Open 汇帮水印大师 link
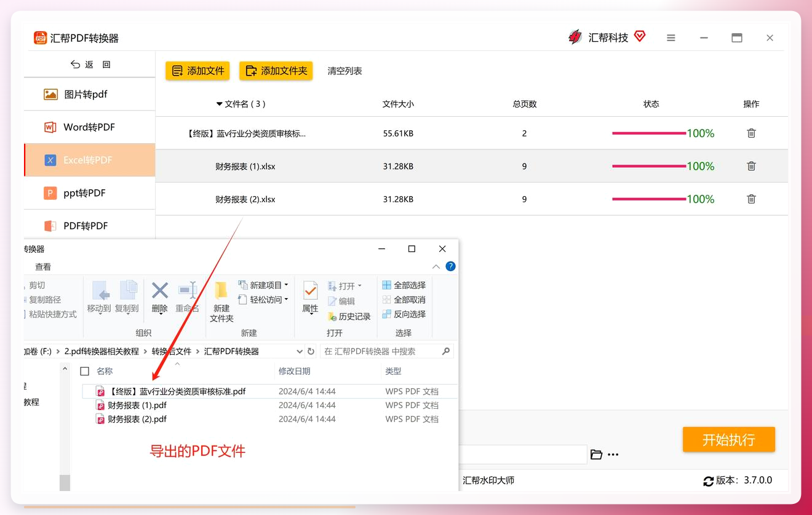This screenshot has width=812, height=515. [488, 481]
